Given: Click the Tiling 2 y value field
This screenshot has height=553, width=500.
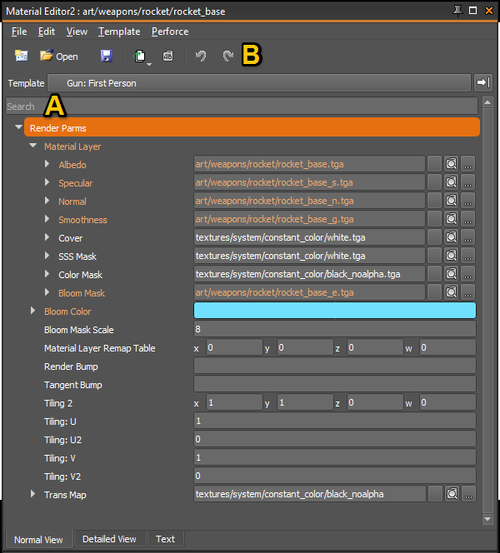Looking at the screenshot, I should [x=305, y=402].
